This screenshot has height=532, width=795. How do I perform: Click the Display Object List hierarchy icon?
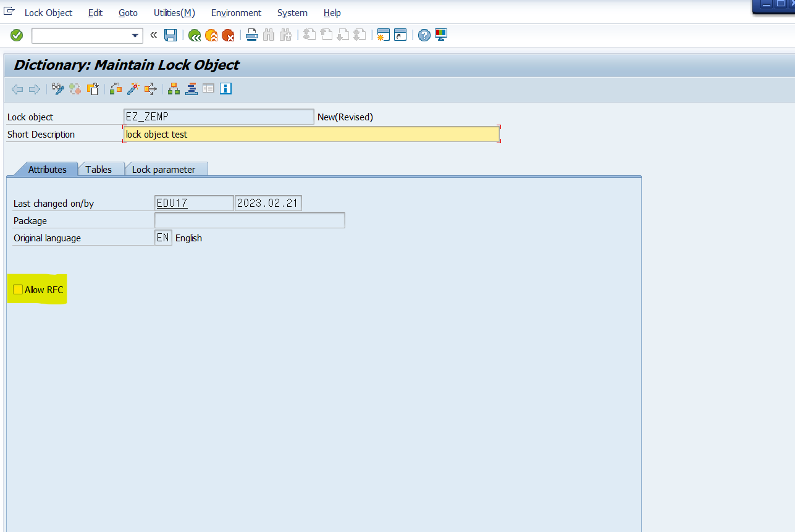pyautogui.click(x=174, y=89)
